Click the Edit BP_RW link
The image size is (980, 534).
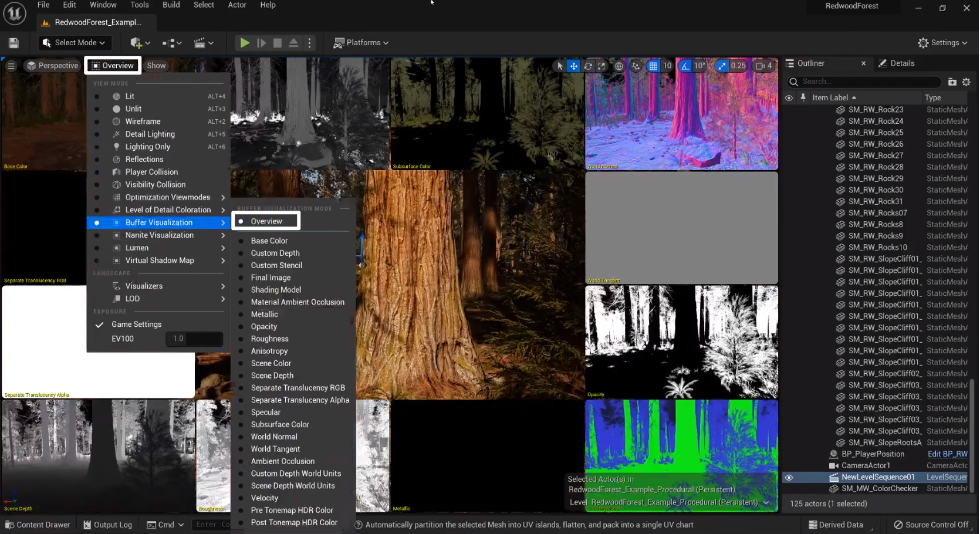point(947,454)
